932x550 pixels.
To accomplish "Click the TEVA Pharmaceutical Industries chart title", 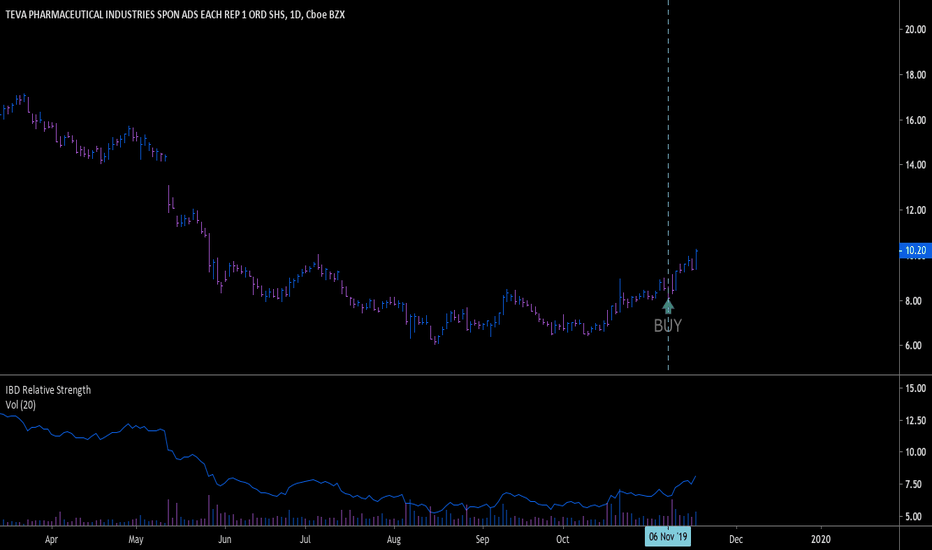I will pyautogui.click(x=175, y=14).
